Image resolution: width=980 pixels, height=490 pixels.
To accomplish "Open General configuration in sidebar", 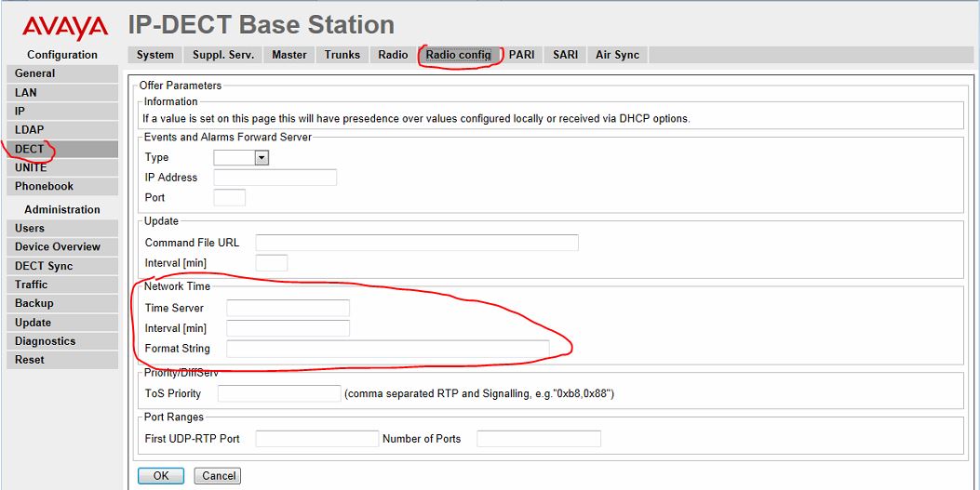I will pyautogui.click(x=61, y=73).
